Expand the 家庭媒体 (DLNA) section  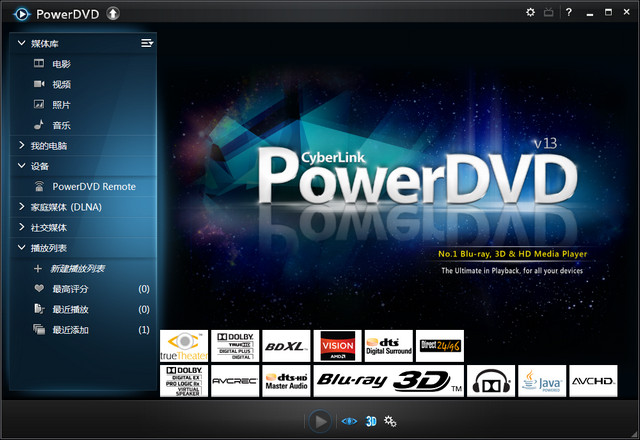tap(21, 207)
